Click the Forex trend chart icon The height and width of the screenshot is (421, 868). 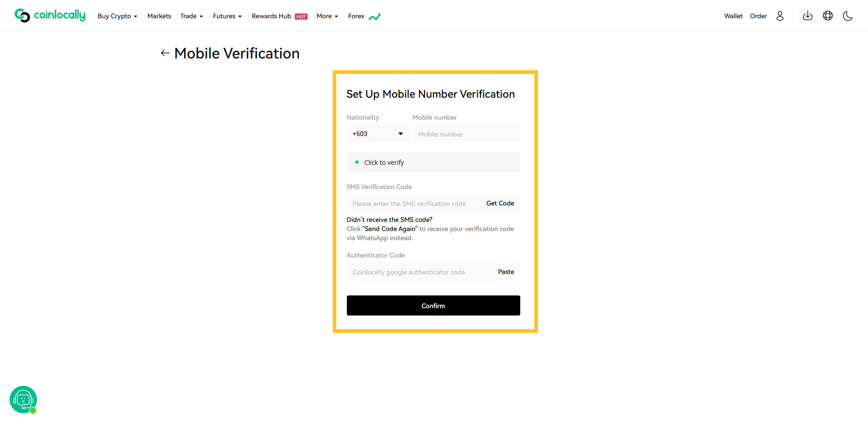coord(375,17)
